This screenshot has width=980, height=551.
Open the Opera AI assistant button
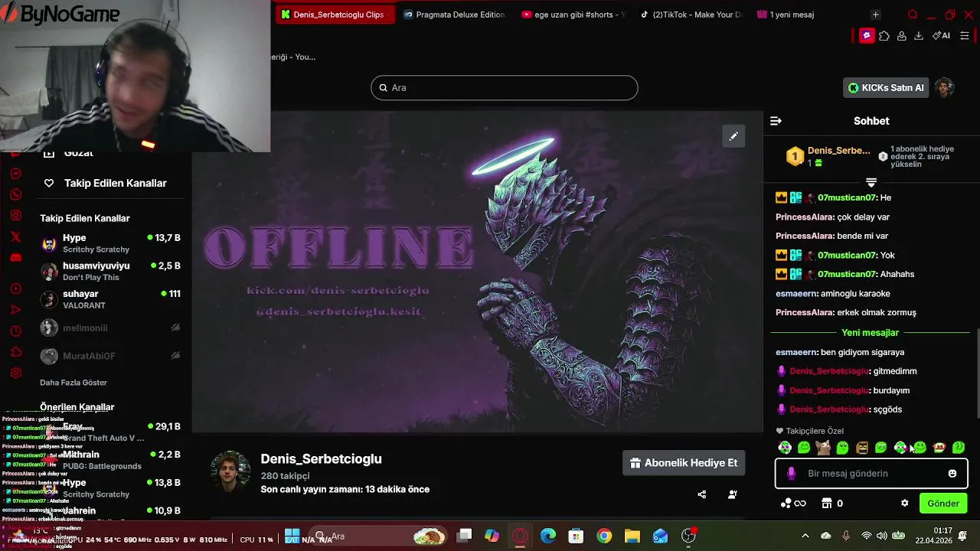pyautogui.click(x=941, y=36)
